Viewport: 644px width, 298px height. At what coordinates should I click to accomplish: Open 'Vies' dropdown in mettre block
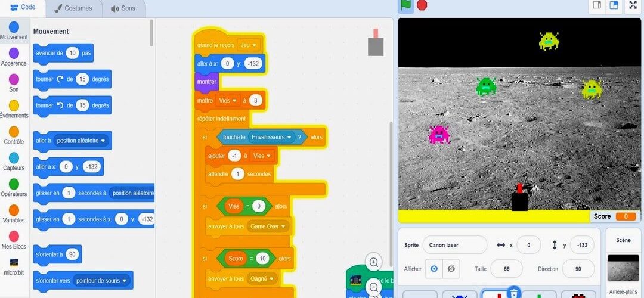tap(229, 100)
